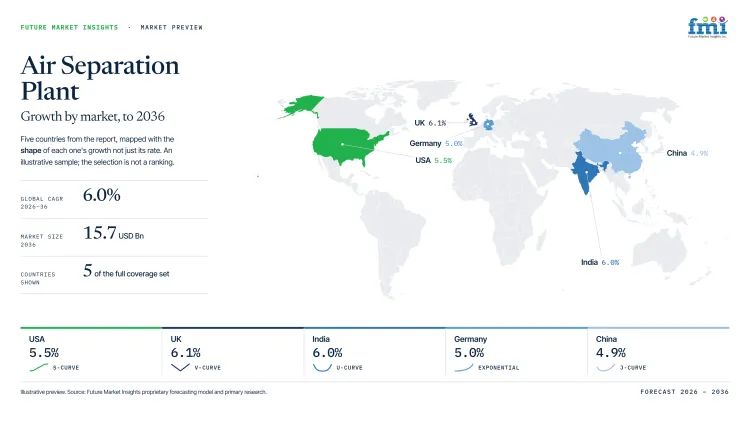
Task: Click the green USA shape on the map
Action: click(x=349, y=146)
